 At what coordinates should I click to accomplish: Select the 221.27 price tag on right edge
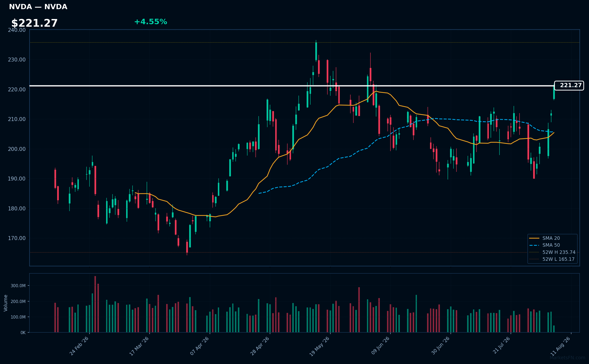[569, 85]
